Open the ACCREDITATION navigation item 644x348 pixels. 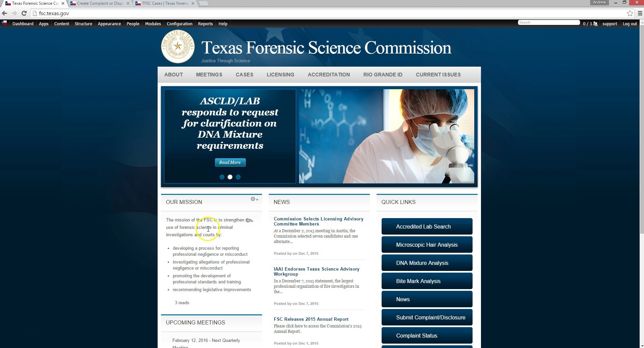coord(329,75)
